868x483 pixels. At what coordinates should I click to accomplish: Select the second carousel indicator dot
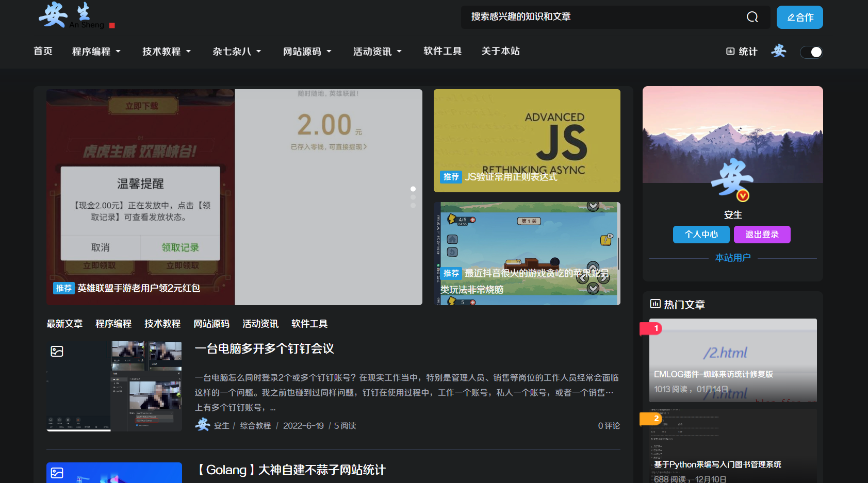tap(413, 197)
